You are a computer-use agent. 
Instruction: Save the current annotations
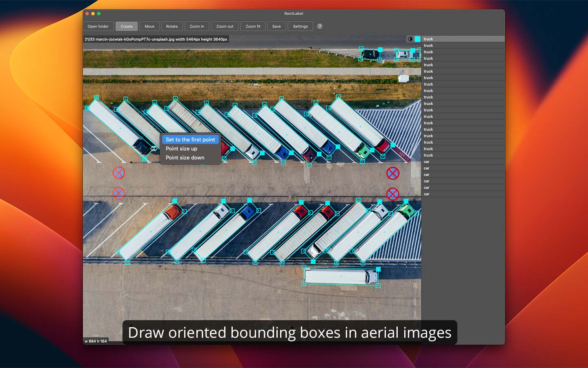pyautogui.click(x=276, y=26)
